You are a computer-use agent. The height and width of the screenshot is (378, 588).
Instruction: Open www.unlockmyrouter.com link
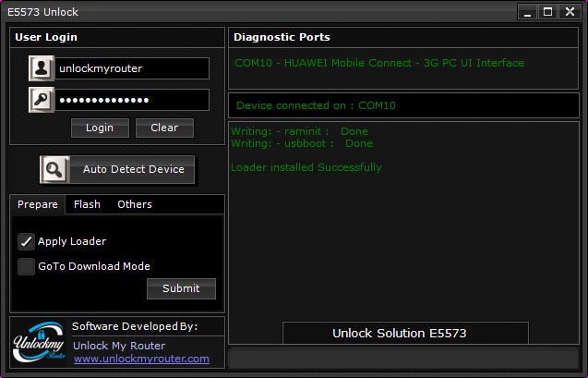(141, 359)
